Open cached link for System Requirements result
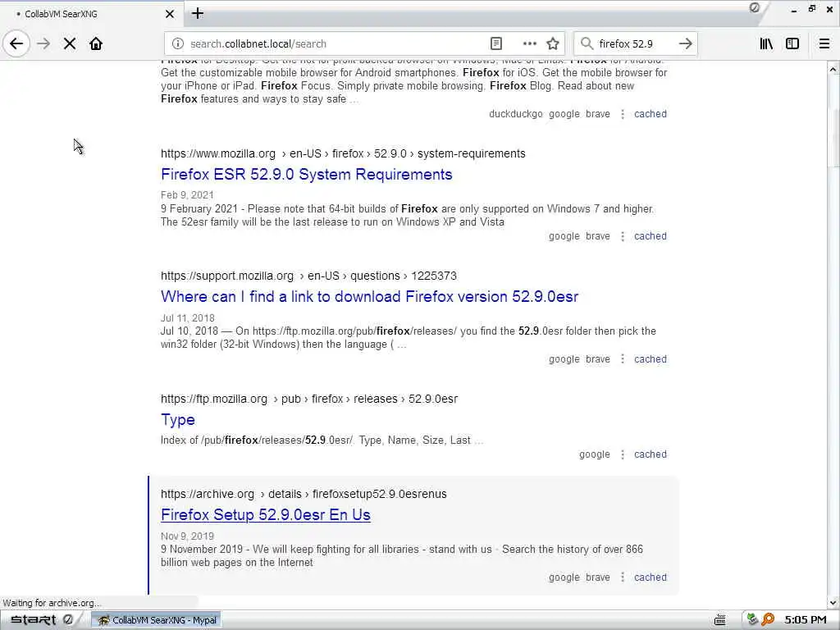The image size is (840, 630). [x=651, y=236]
